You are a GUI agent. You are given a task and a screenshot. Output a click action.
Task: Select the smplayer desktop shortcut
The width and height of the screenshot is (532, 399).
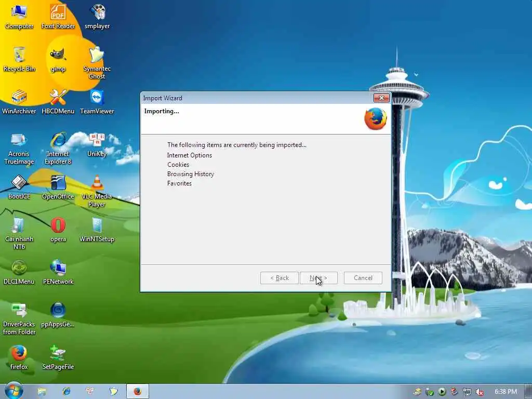97,17
